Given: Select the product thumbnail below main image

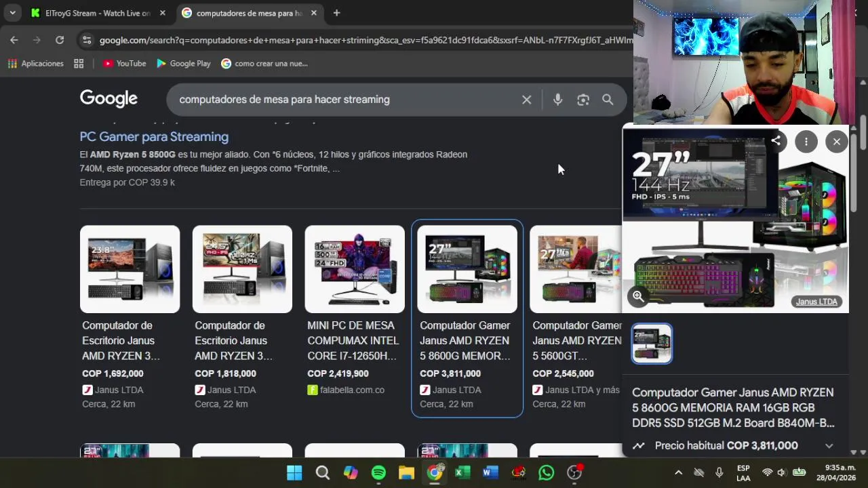Looking at the screenshot, I should point(652,344).
